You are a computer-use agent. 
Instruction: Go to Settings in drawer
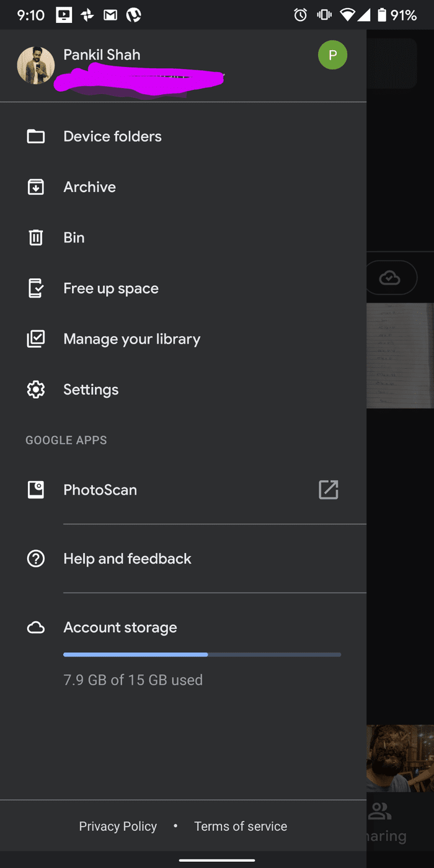(x=183, y=389)
